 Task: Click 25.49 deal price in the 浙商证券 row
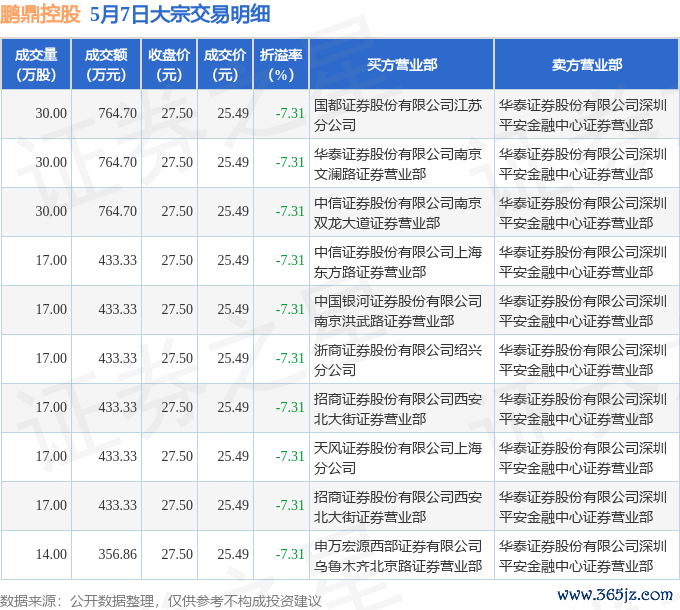tap(233, 358)
